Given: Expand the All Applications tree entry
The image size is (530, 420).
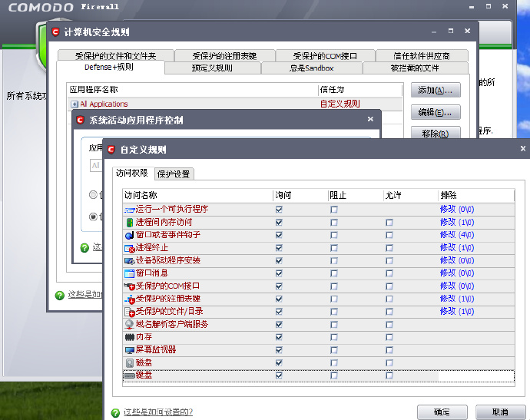Looking at the screenshot, I should coord(75,104).
